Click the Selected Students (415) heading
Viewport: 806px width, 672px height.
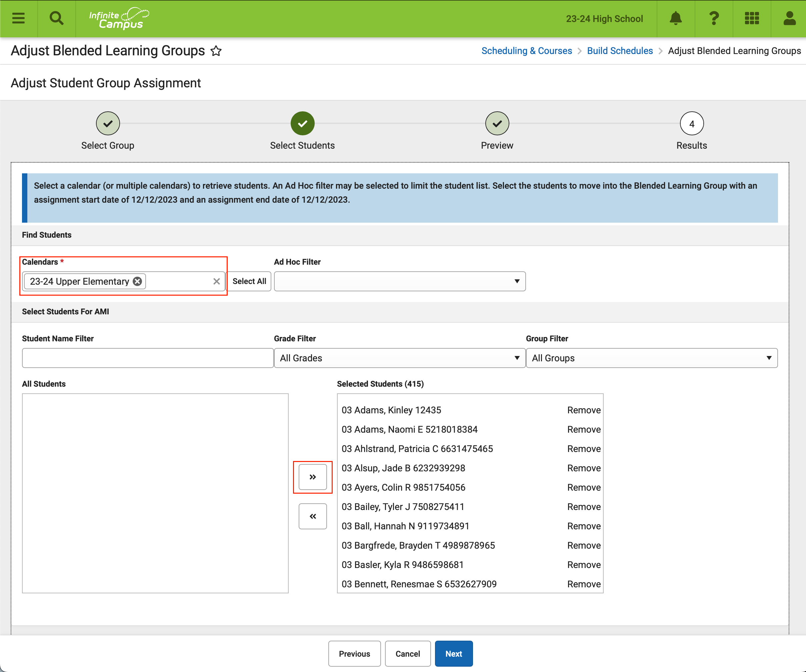point(380,384)
